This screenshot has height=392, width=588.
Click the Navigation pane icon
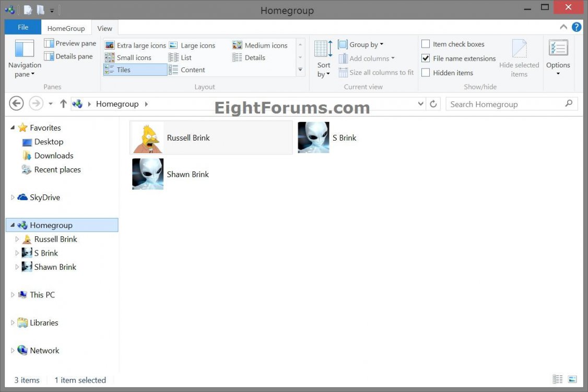click(25, 50)
